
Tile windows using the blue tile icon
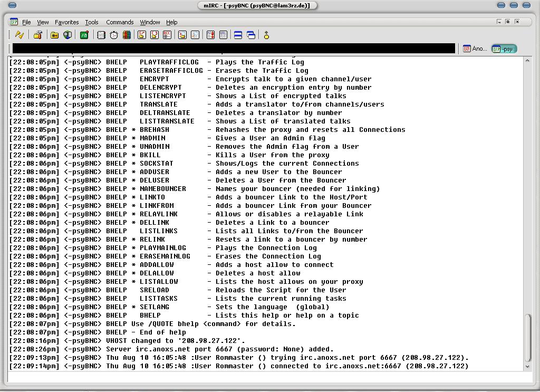(238, 35)
